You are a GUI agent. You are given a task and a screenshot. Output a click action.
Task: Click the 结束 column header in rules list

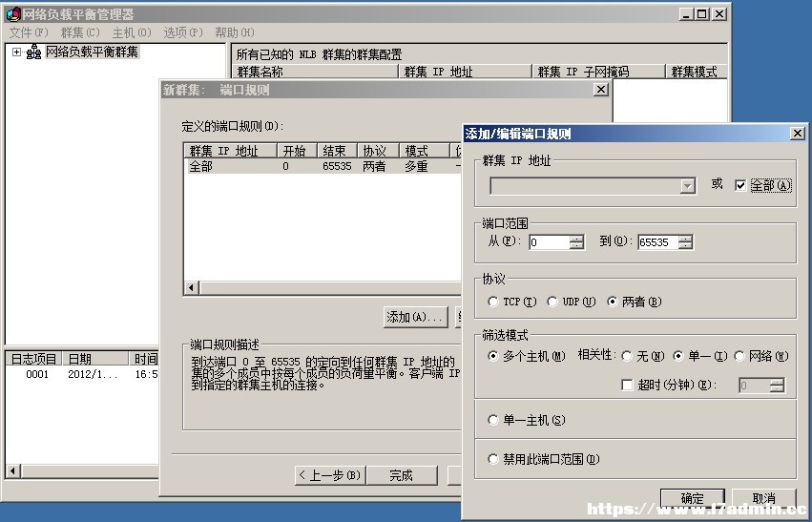[337, 151]
